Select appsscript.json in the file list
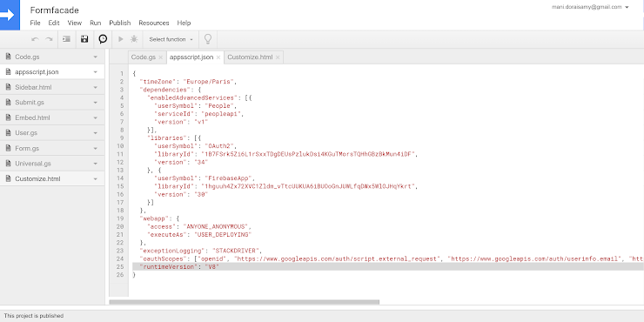 click(x=52, y=72)
